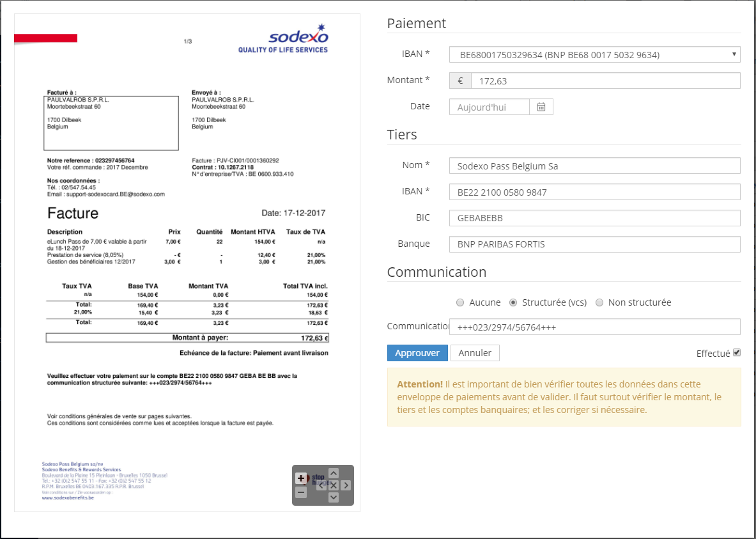Click the Prestation de service (8,05%) line
Image resolution: width=756 pixels, height=539 pixels.
coord(86,255)
